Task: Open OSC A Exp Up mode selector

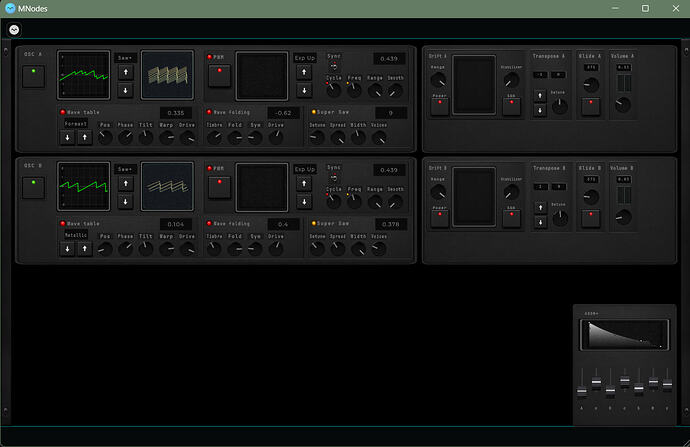Action: [305, 58]
